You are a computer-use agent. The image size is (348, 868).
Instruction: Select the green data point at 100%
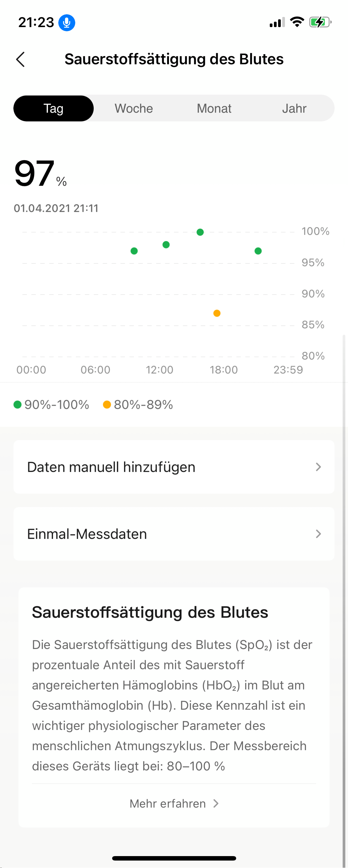tap(200, 232)
